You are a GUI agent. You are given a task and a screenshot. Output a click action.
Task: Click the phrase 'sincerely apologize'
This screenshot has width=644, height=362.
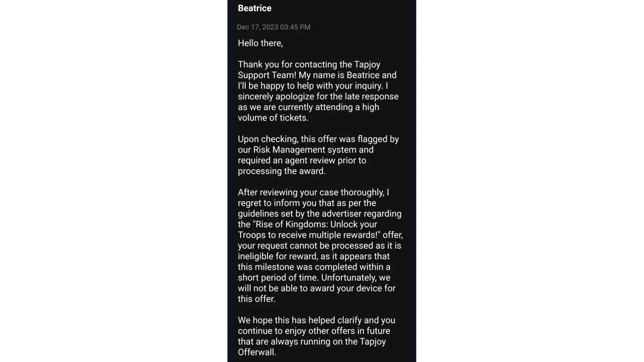tap(276, 96)
